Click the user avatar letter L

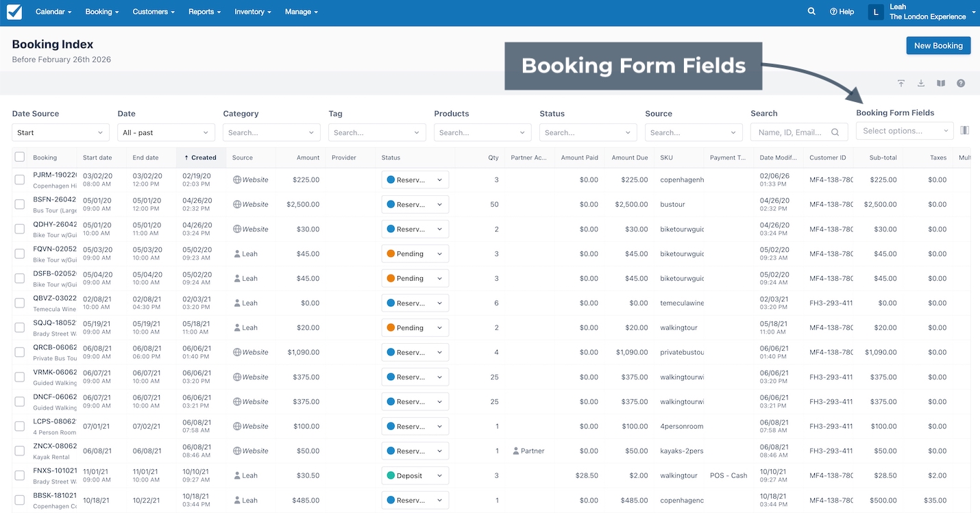tap(876, 12)
